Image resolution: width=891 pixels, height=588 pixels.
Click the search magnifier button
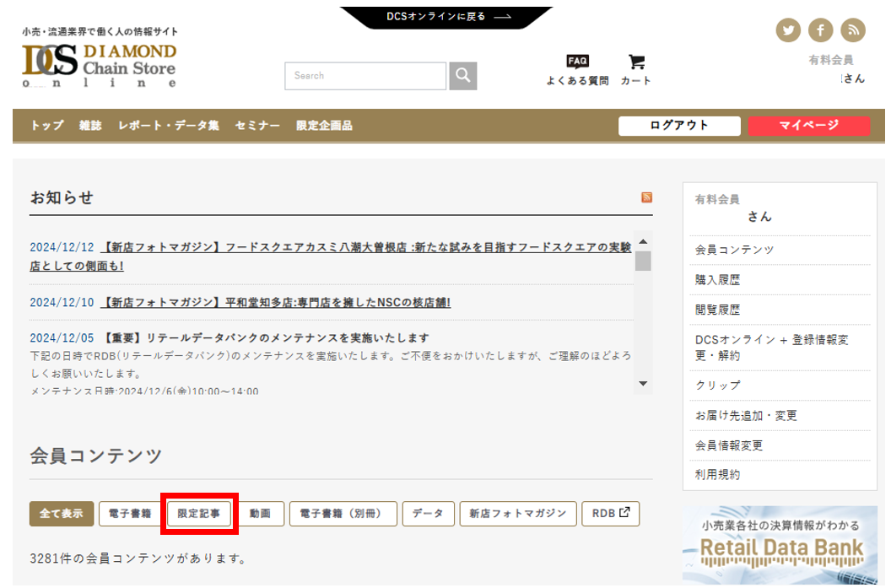[x=462, y=76]
